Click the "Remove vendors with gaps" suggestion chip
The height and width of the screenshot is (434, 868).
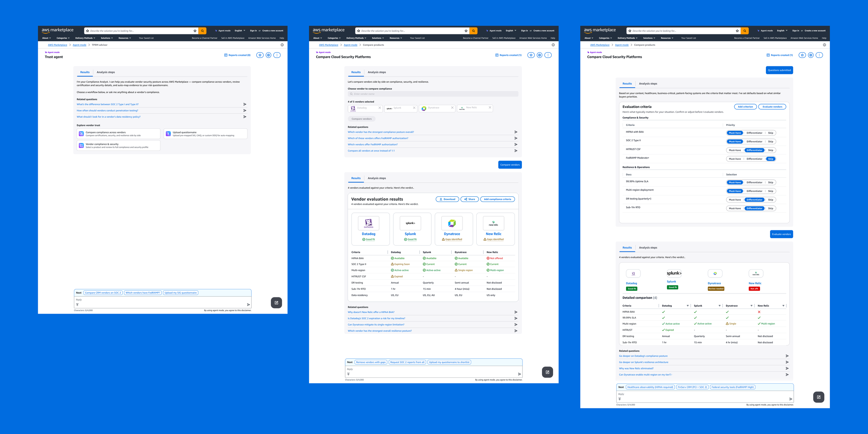pos(371,362)
